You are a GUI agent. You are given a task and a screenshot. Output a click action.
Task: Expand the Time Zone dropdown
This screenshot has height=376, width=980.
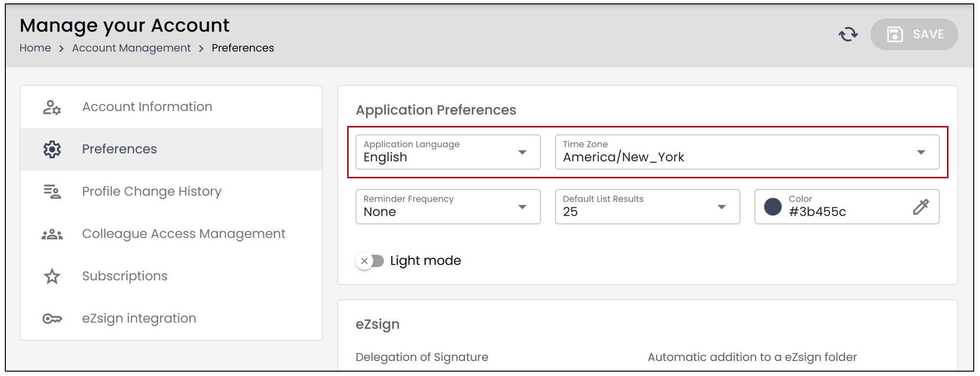pyautogui.click(x=747, y=152)
